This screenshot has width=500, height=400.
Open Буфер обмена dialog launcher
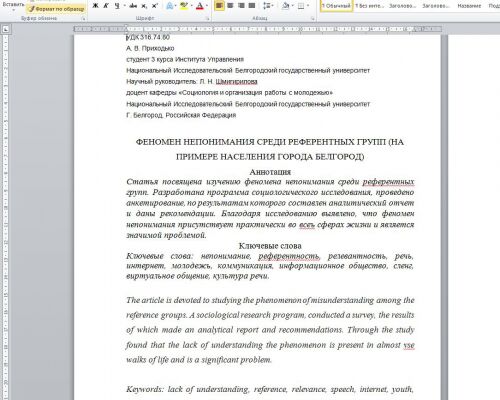[83, 19]
